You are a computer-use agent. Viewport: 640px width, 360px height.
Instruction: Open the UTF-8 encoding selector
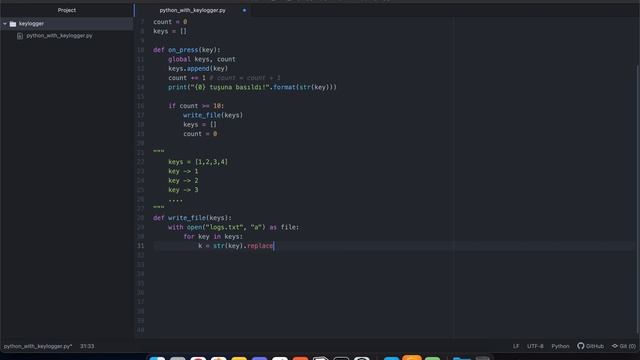(535, 346)
